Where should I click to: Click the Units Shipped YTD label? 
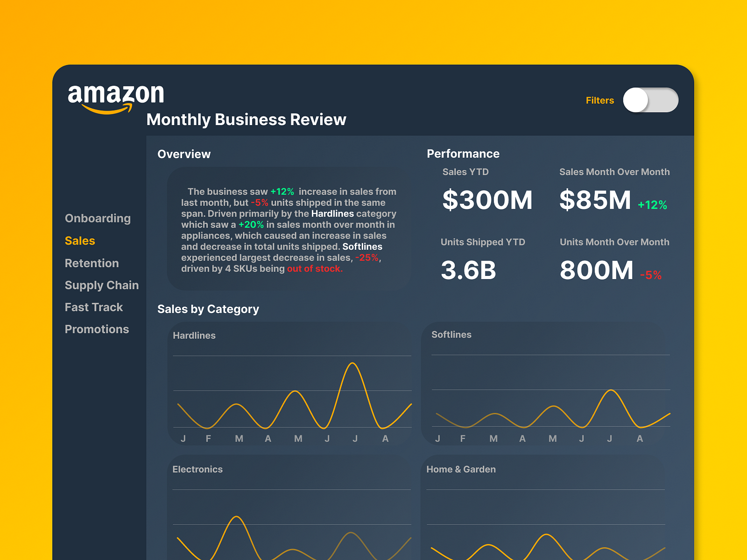483,242
